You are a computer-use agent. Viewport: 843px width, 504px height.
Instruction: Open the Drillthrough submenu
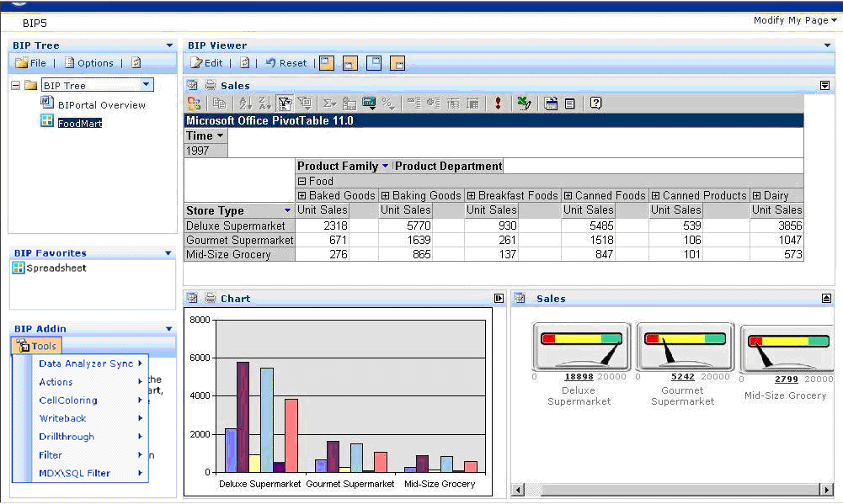click(90, 437)
